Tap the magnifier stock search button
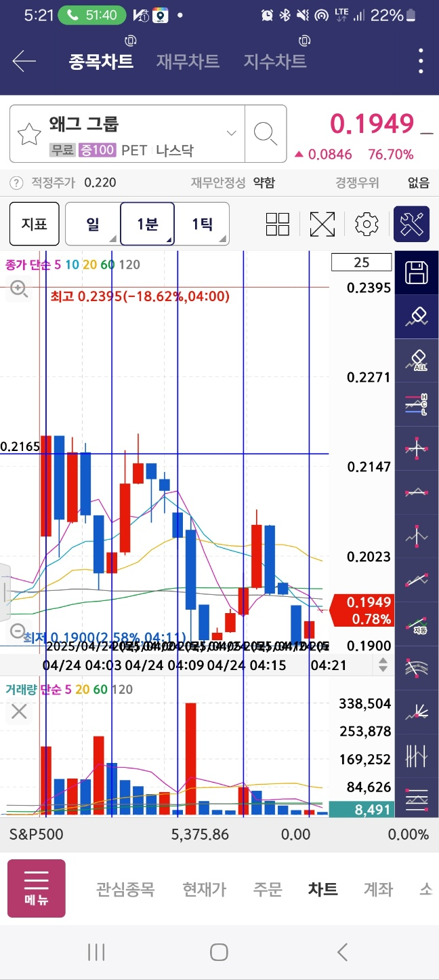Screen dimensions: 439x980 tap(265, 134)
